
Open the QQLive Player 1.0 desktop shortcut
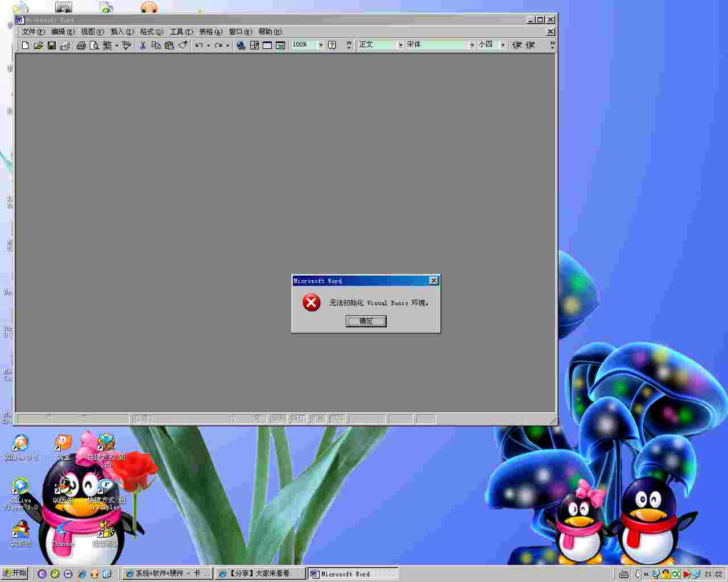pyautogui.click(x=20, y=493)
